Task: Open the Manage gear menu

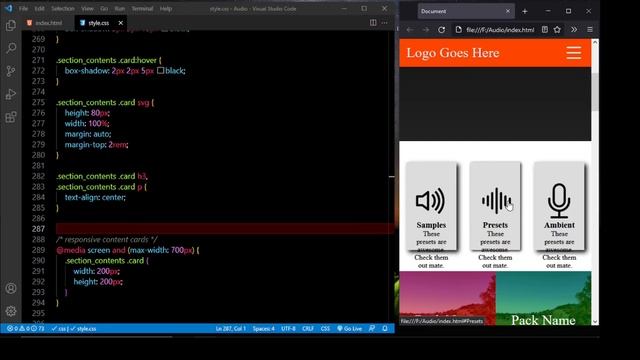Action: [11, 311]
